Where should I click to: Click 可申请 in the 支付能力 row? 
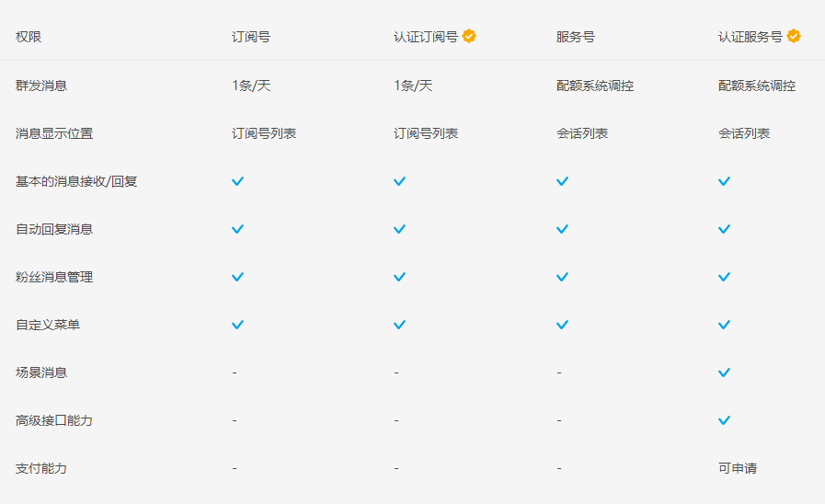[738, 469]
